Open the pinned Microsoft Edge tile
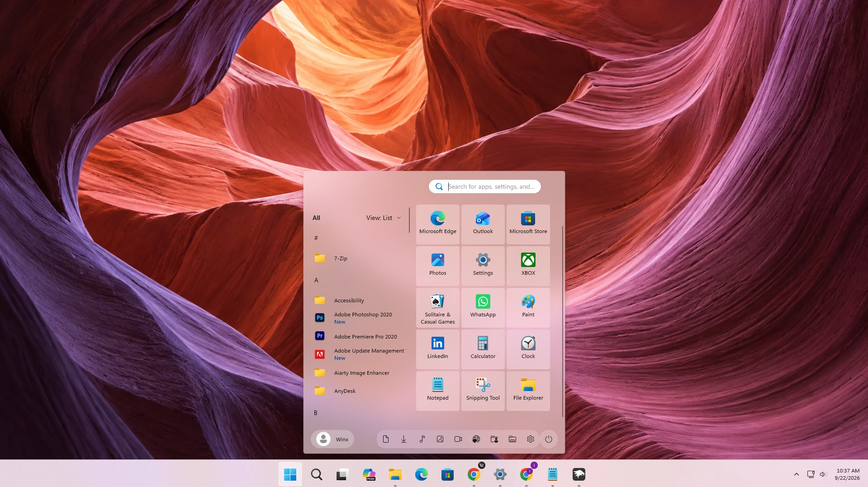Screen dimensions: 868x487 [x=437, y=224]
